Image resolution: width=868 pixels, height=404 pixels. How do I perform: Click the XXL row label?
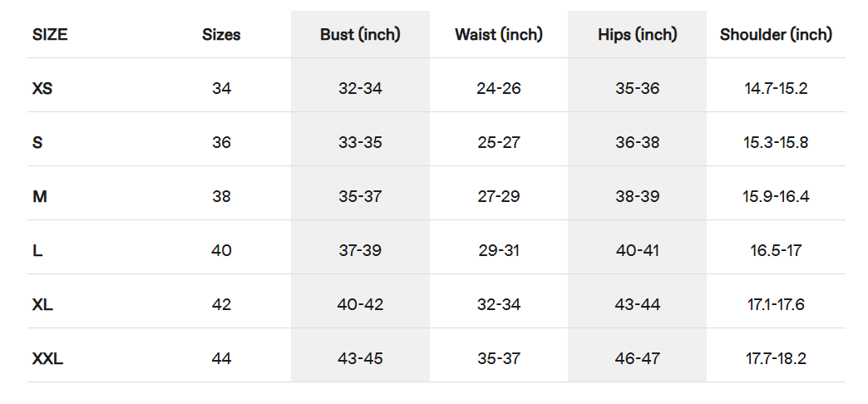click(x=47, y=359)
